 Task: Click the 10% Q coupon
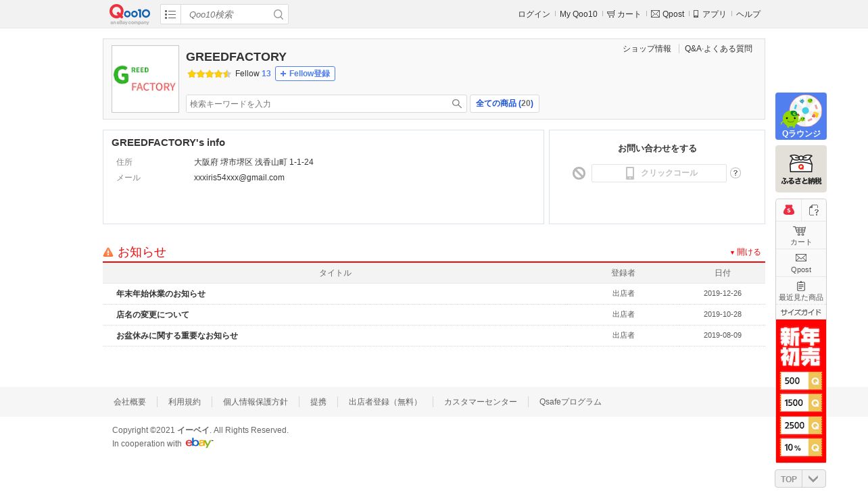click(x=801, y=447)
